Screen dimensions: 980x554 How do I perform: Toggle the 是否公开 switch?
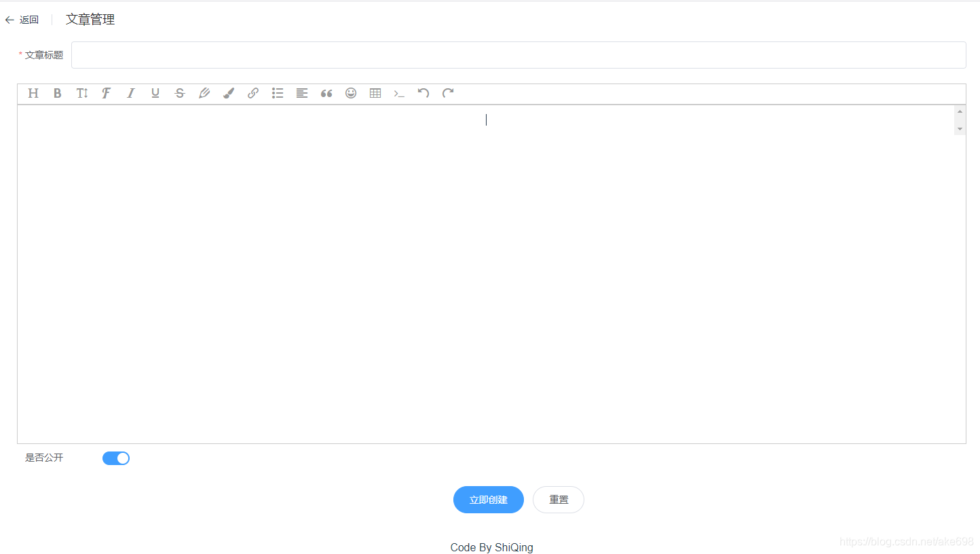click(116, 458)
